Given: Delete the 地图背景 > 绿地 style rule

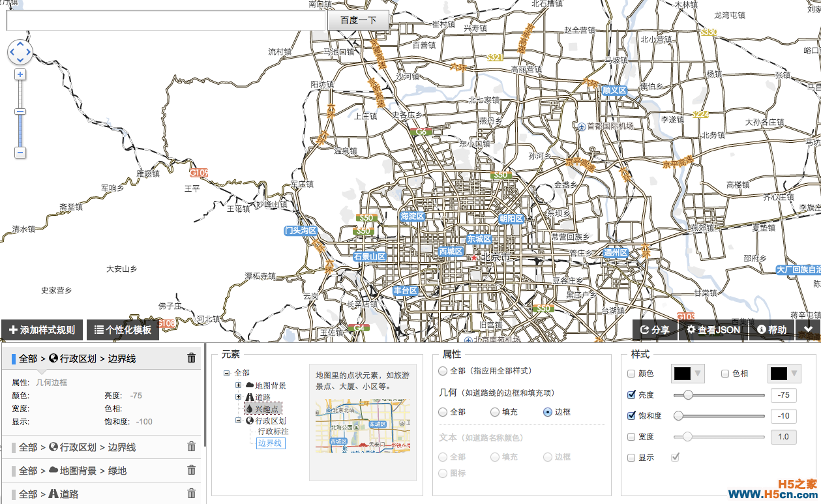Looking at the screenshot, I should (191, 470).
